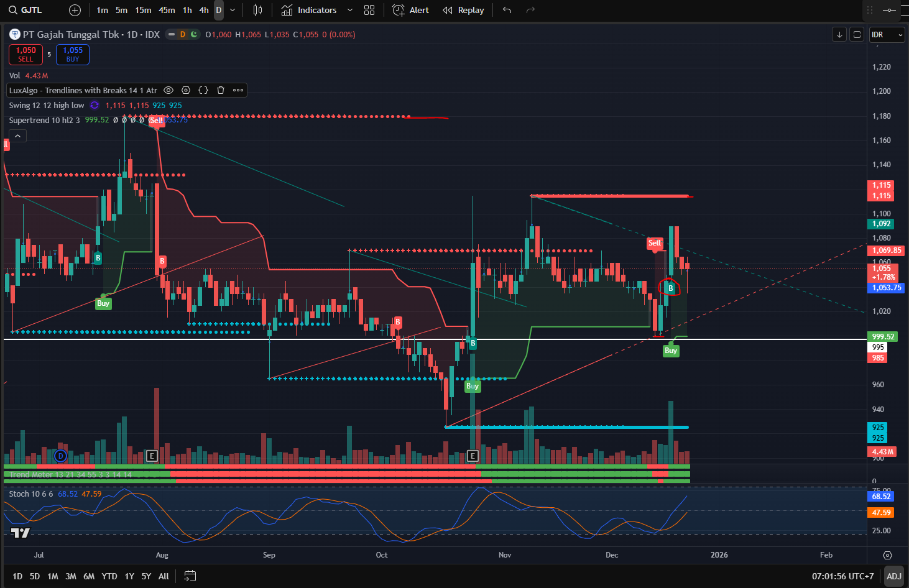Start bar Replay mode
This screenshot has width=909, height=588.
(463, 10)
